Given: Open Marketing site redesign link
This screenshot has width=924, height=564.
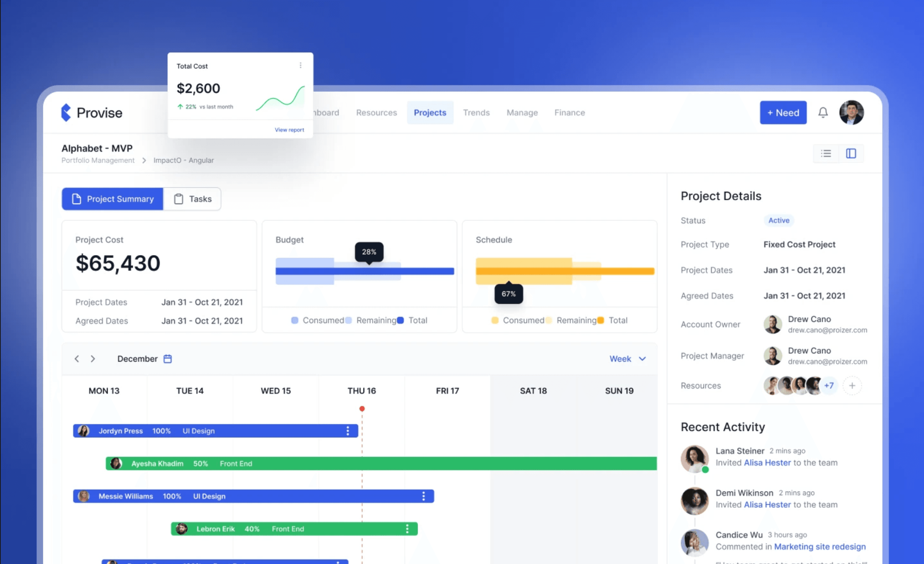Looking at the screenshot, I should pyautogui.click(x=820, y=547).
